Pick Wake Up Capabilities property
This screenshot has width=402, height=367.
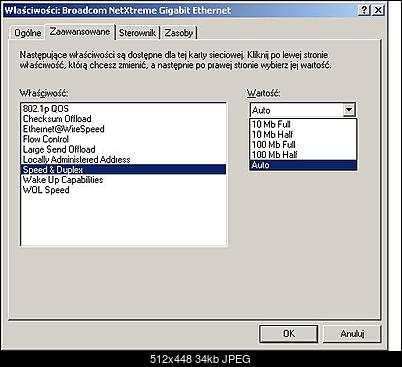(x=123, y=180)
